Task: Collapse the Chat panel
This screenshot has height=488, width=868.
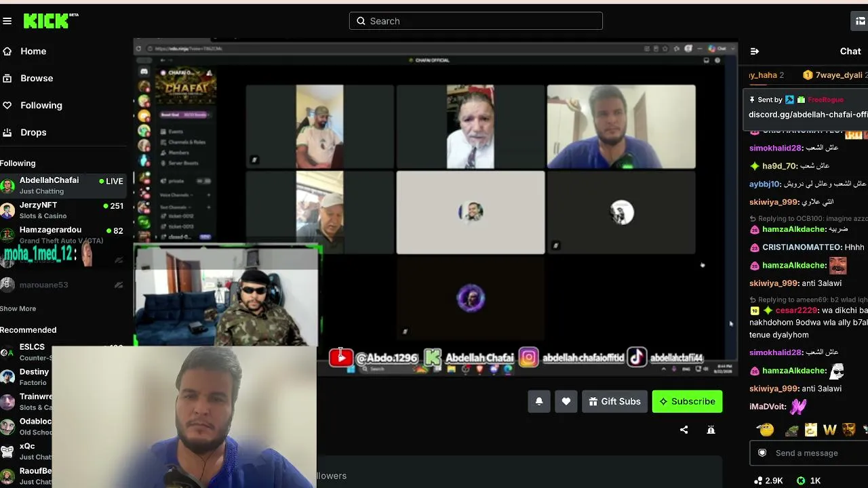Action: pyautogui.click(x=755, y=52)
